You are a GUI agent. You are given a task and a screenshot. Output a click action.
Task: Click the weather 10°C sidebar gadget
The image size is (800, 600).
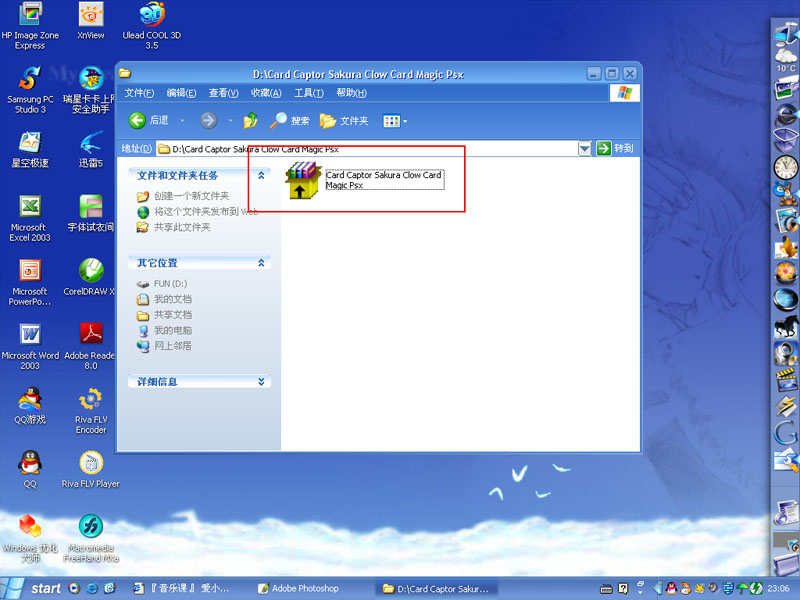coord(786,60)
